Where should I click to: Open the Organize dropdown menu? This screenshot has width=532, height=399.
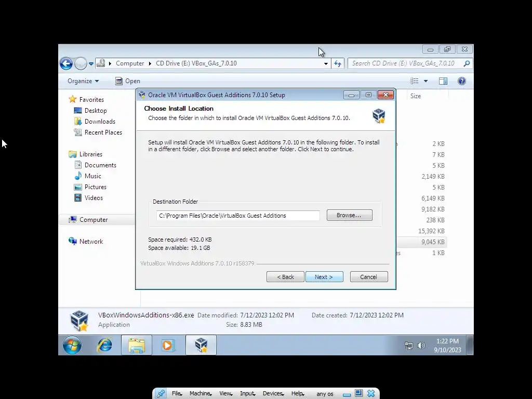(83, 81)
